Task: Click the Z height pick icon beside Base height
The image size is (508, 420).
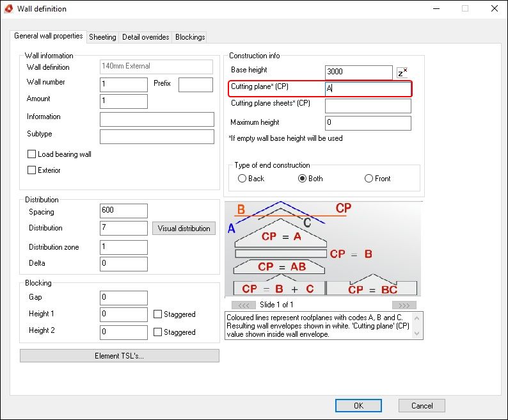Action: click(x=402, y=72)
